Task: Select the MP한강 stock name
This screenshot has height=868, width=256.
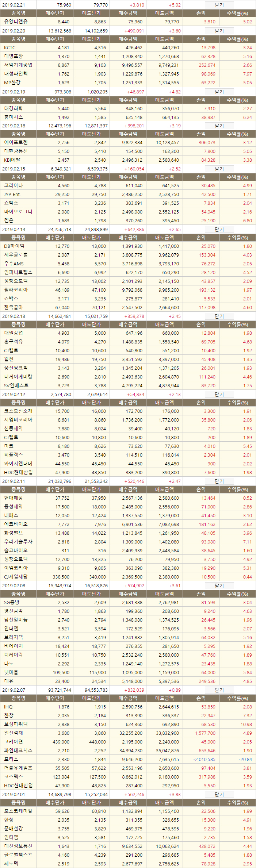Action: point(13,82)
